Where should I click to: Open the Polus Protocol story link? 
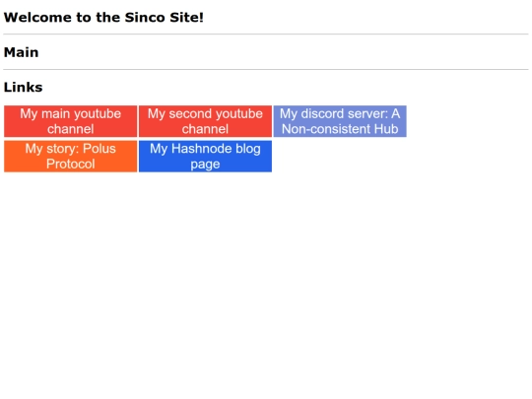pyautogui.click(x=70, y=156)
